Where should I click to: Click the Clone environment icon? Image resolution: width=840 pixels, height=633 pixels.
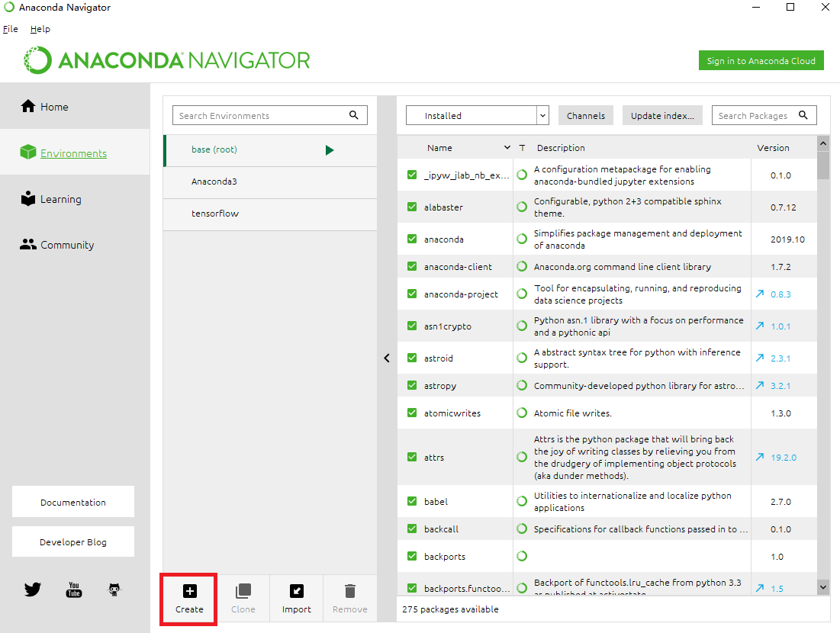coord(243,591)
